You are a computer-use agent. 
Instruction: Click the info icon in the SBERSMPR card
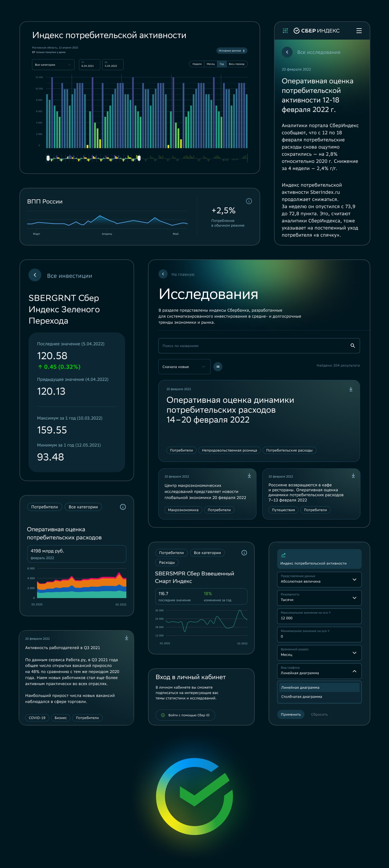pos(244,553)
